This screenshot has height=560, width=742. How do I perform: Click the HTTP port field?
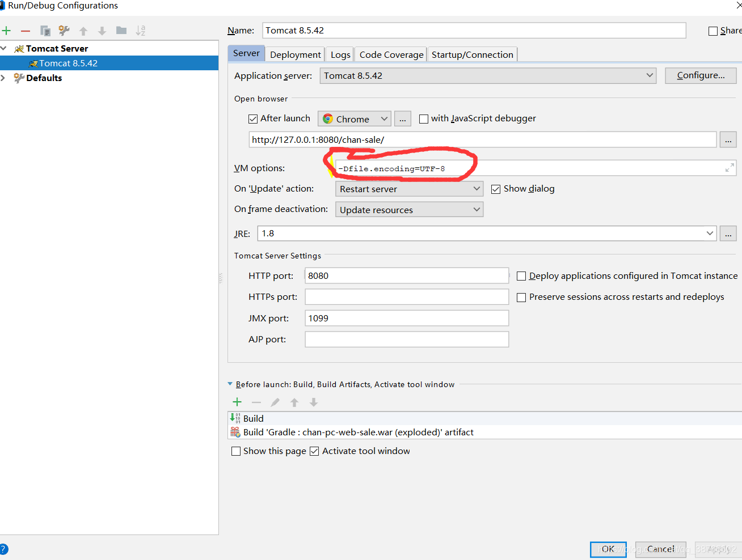click(x=407, y=276)
